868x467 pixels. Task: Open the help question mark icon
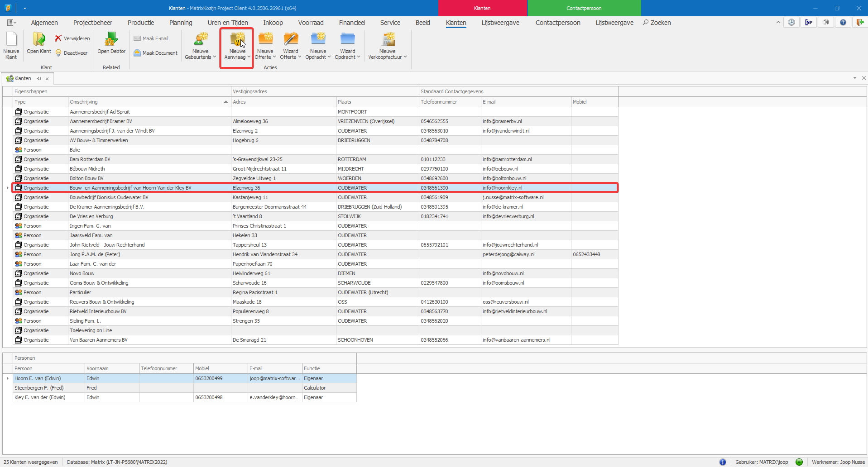pyautogui.click(x=843, y=22)
